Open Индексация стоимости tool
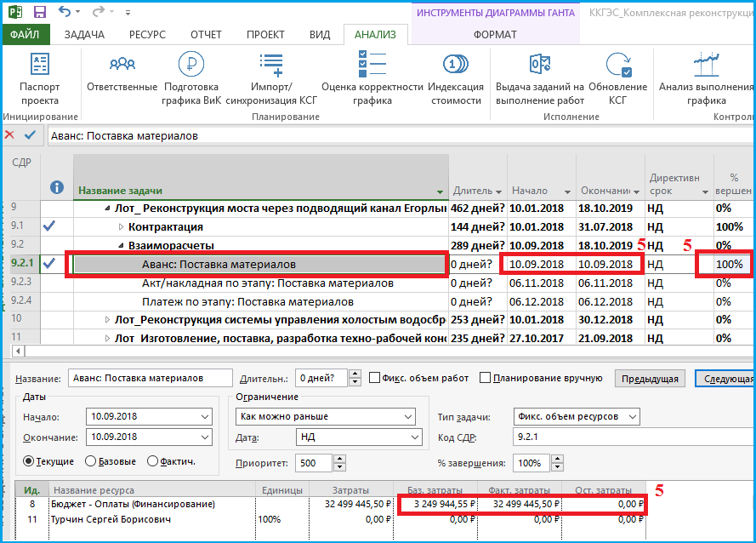The width and height of the screenshot is (756, 543). [456, 79]
